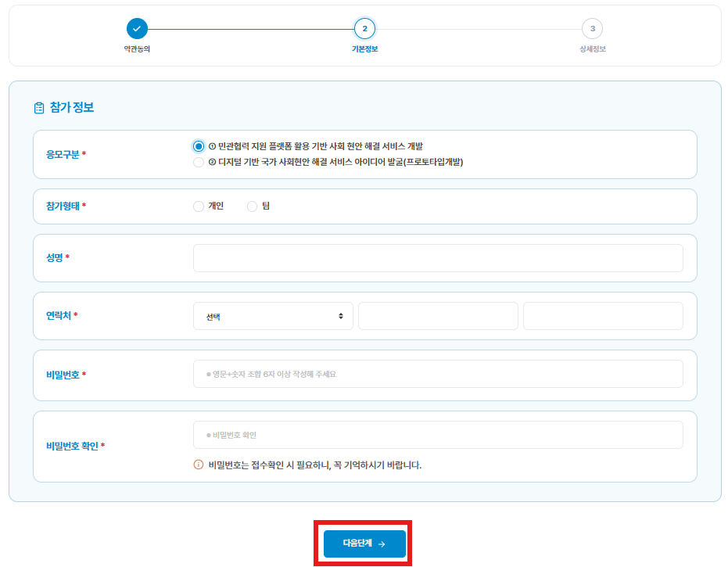Viewport: 728px width, 567px height.
Task: Click the last 연락처 phone number field
Action: (603, 316)
